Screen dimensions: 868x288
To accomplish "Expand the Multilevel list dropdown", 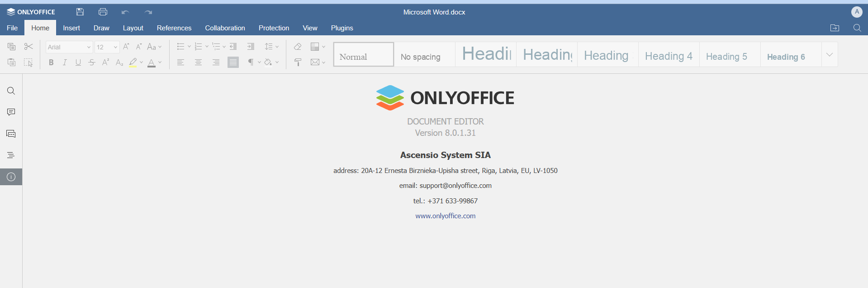I will 224,47.
